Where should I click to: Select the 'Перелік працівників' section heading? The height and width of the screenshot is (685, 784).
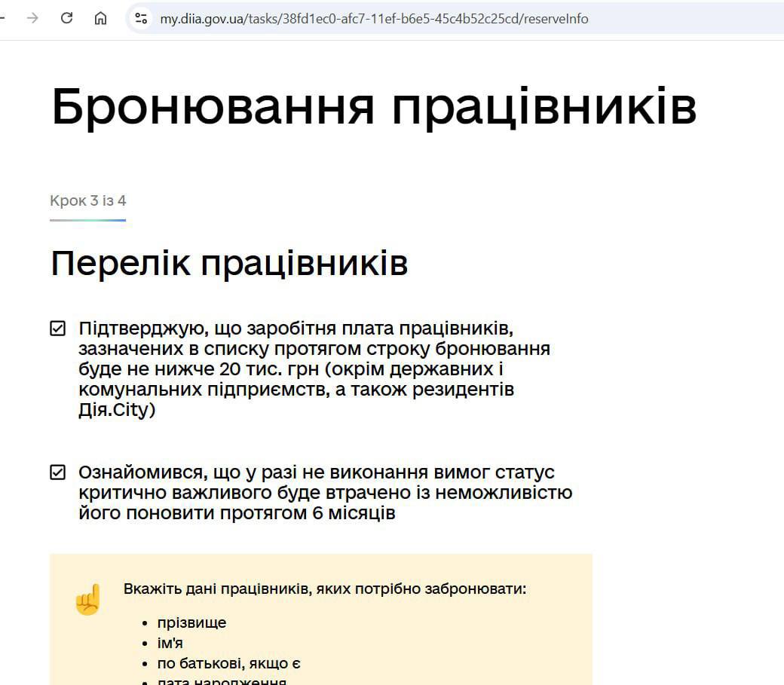click(x=229, y=263)
